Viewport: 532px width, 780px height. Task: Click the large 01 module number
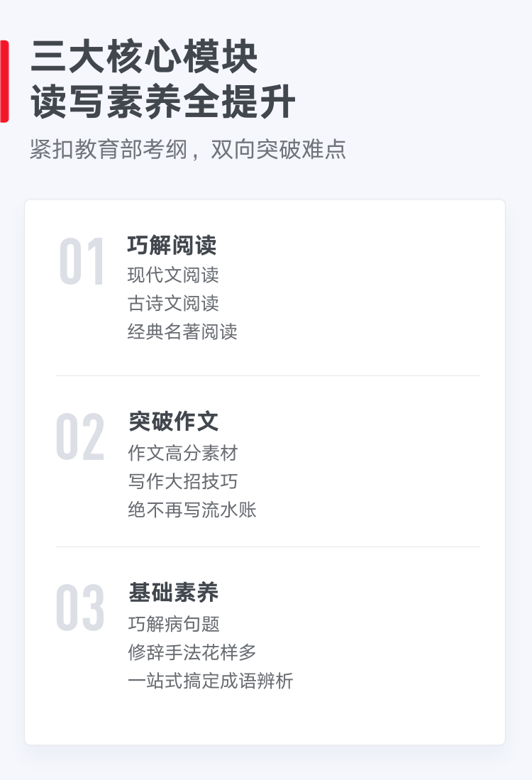(x=82, y=261)
